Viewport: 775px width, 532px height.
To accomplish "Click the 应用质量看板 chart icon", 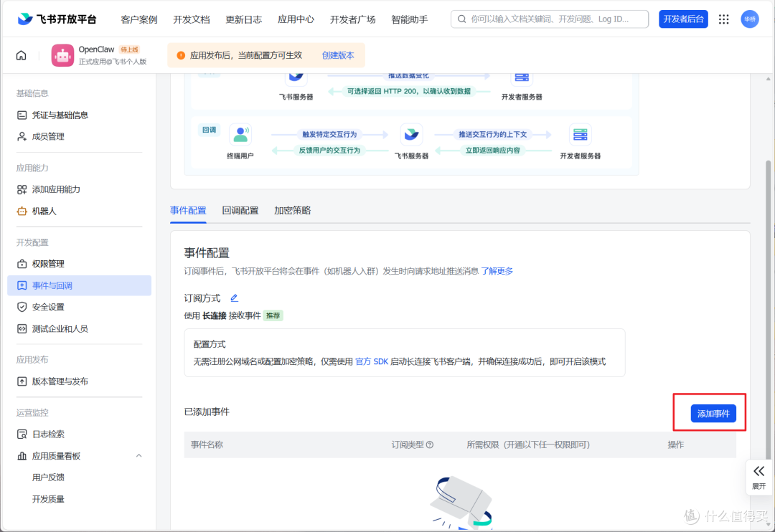I will pyautogui.click(x=22, y=456).
